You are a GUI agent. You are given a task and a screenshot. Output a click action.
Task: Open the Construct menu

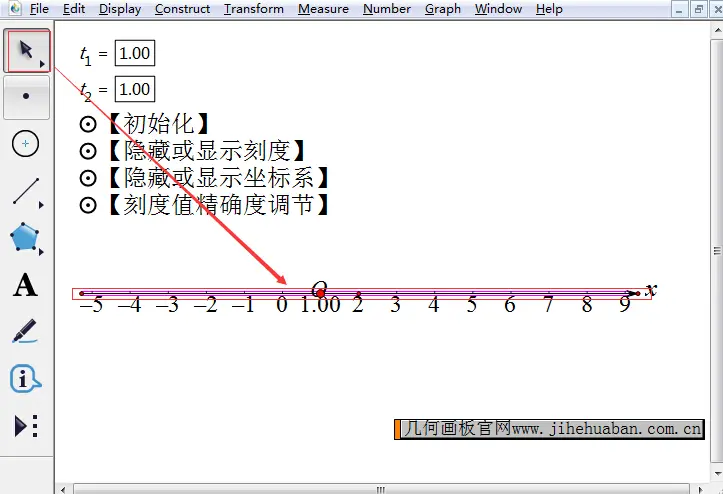(182, 9)
